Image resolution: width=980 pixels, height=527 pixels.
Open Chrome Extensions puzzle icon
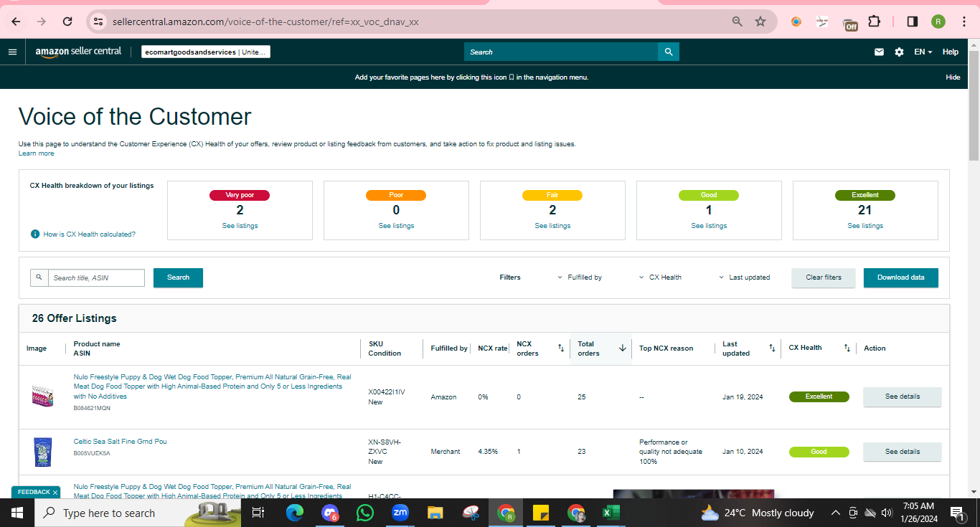(874, 22)
